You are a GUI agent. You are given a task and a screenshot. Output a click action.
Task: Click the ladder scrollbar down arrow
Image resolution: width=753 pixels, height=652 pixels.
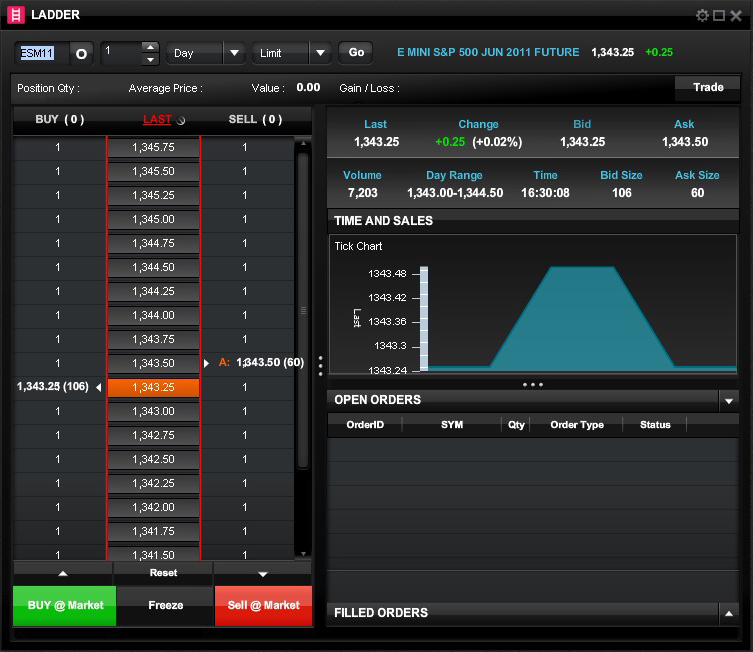[303, 554]
